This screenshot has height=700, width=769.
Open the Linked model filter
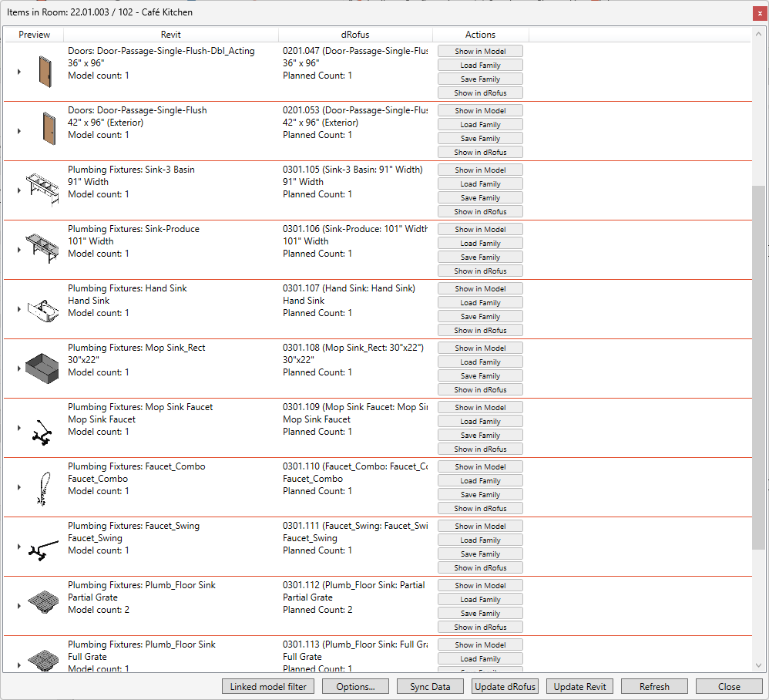pos(268,686)
